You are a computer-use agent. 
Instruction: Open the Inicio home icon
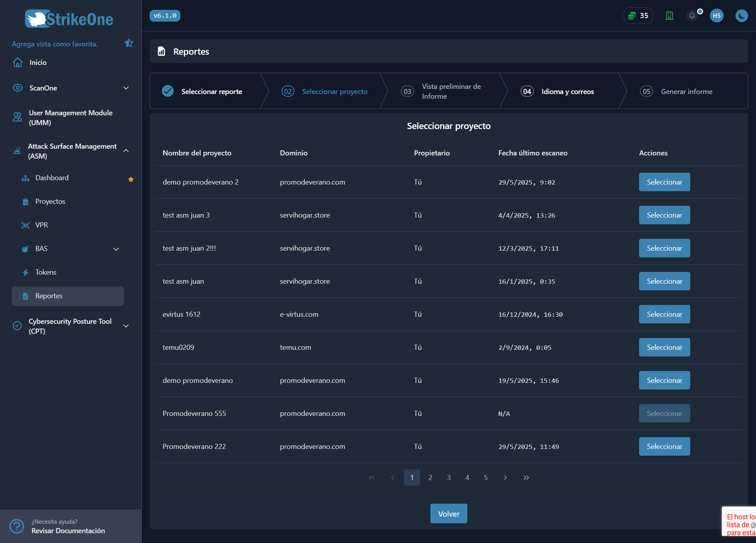coord(18,62)
